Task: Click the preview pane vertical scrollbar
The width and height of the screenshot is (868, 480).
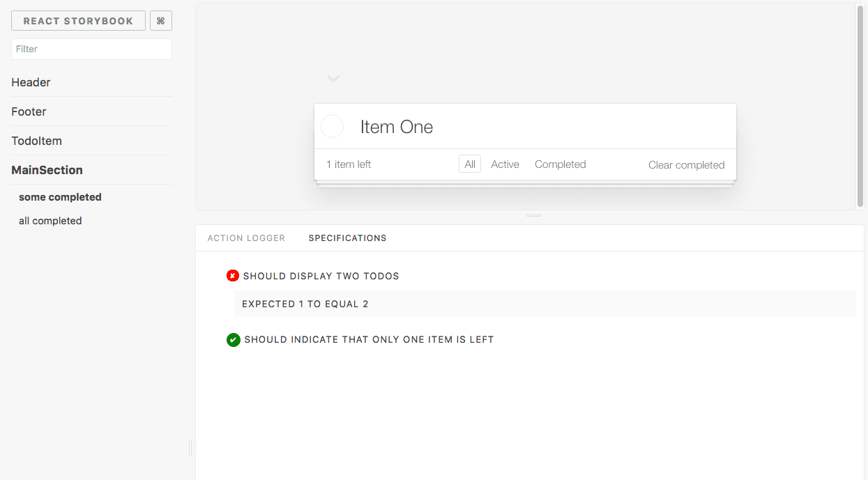Action: [x=860, y=106]
